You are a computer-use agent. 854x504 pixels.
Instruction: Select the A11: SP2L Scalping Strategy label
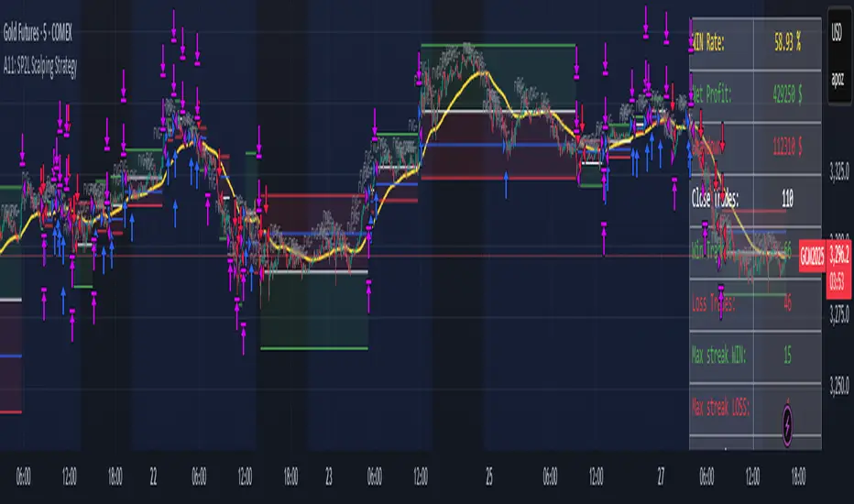(40, 67)
